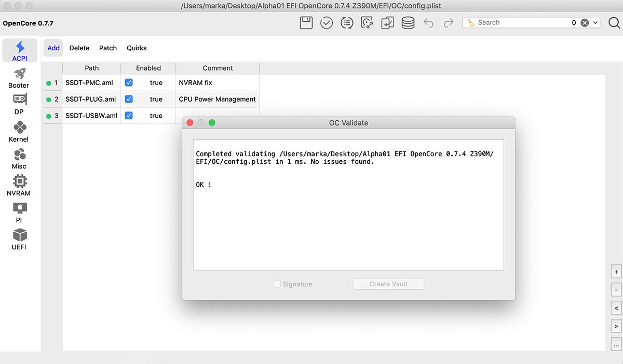Click into the Search input field
This screenshot has width=623, height=364.
pyautogui.click(x=522, y=23)
